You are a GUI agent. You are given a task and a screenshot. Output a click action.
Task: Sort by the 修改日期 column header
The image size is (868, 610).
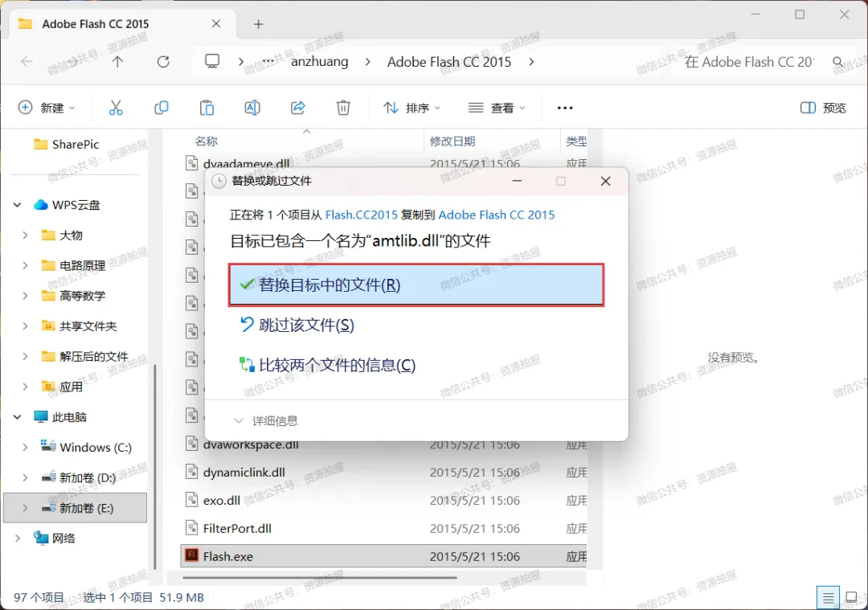click(452, 141)
